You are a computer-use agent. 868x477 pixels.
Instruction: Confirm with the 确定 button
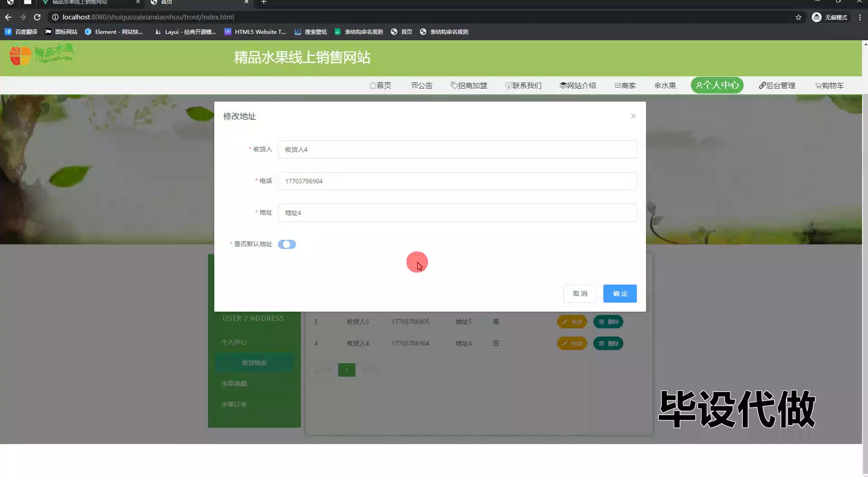pyautogui.click(x=620, y=294)
